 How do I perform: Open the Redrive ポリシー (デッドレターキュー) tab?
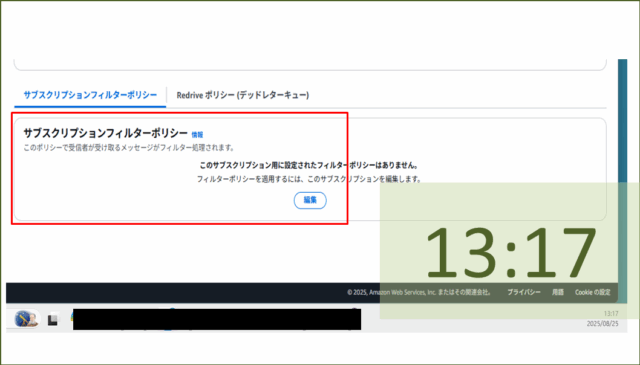coord(243,95)
